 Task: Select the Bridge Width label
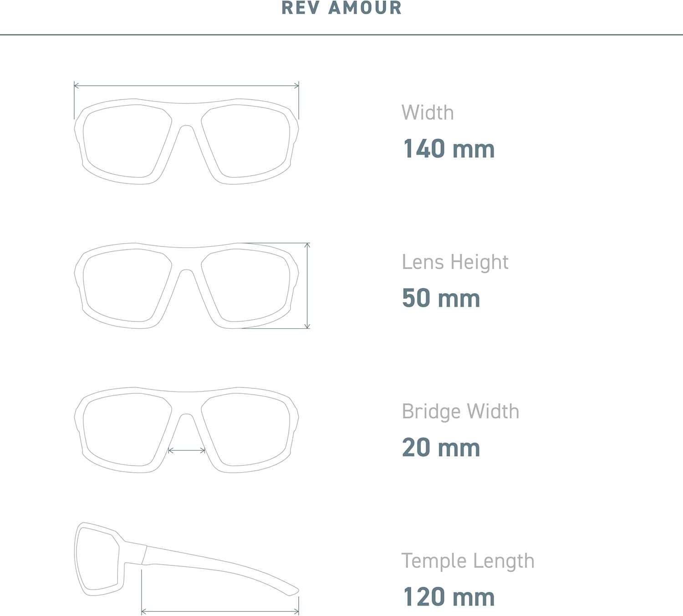(x=460, y=412)
